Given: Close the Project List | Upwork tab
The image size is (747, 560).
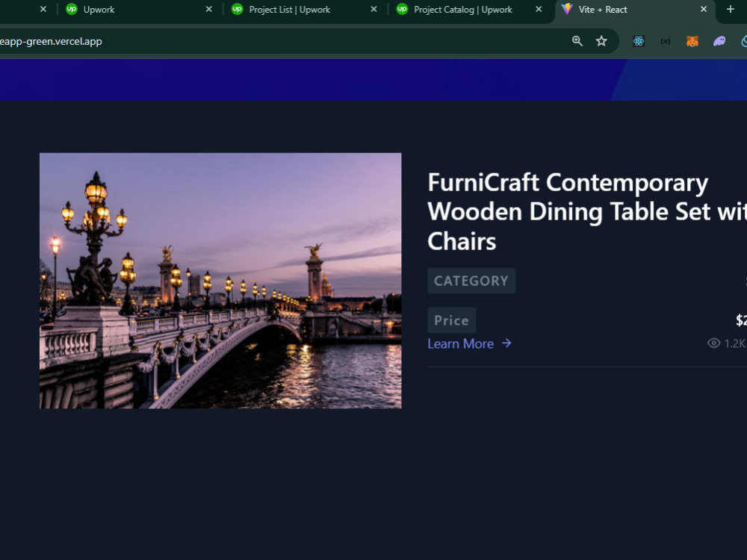Looking at the screenshot, I should [x=373, y=9].
